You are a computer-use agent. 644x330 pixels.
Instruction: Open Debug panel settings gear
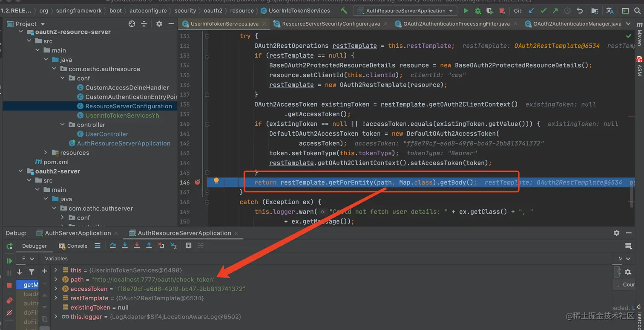[x=616, y=233]
